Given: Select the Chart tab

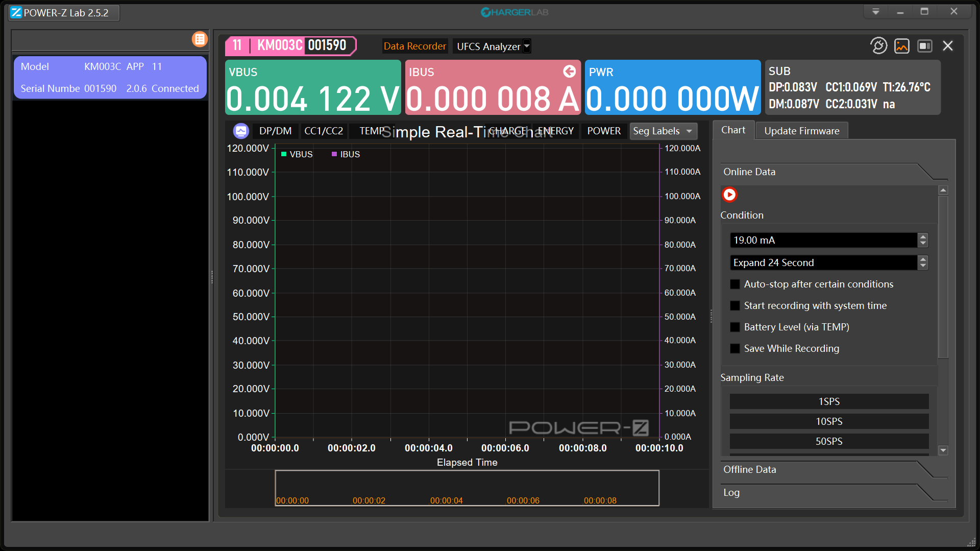Looking at the screenshot, I should [x=733, y=130].
